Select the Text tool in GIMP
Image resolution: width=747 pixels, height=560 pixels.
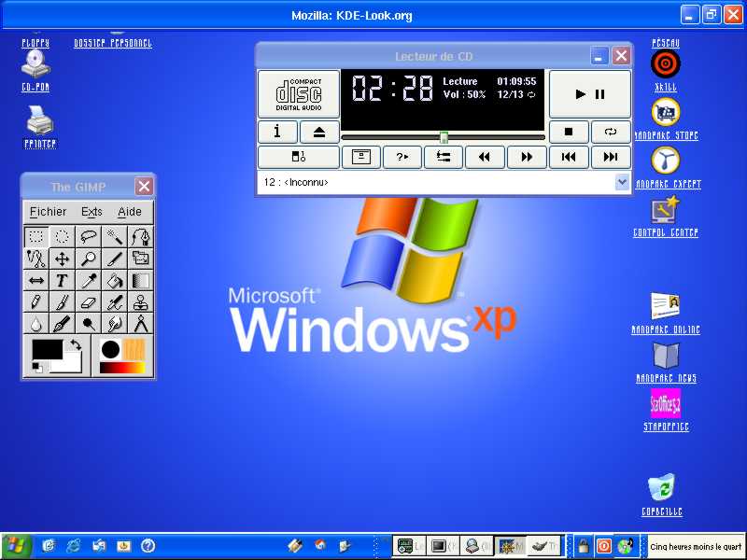pyautogui.click(x=62, y=281)
